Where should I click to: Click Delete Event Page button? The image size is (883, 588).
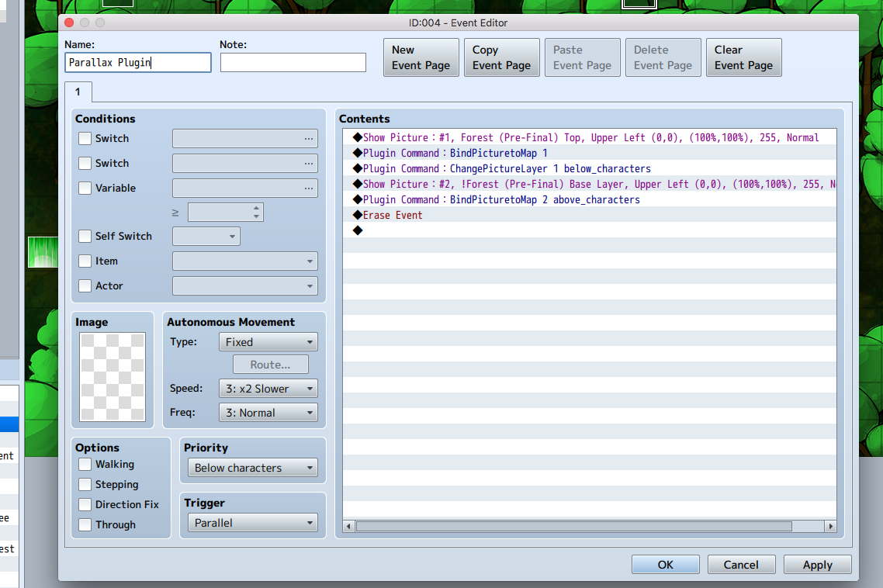(x=663, y=57)
